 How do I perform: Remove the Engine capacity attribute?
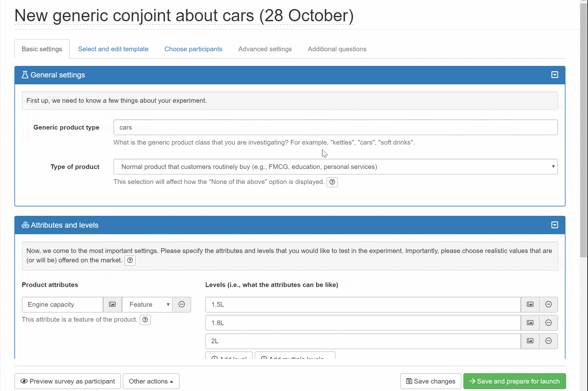[x=182, y=304]
